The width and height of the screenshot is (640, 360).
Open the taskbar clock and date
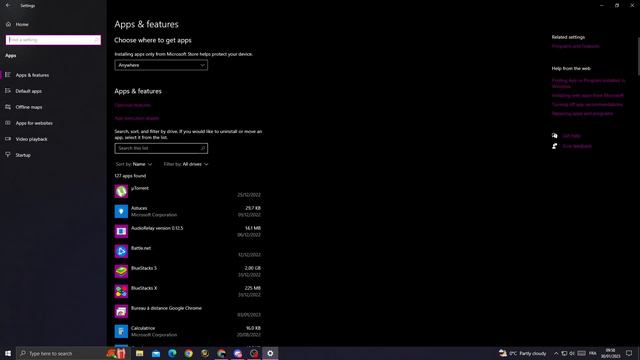tap(611, 353)
